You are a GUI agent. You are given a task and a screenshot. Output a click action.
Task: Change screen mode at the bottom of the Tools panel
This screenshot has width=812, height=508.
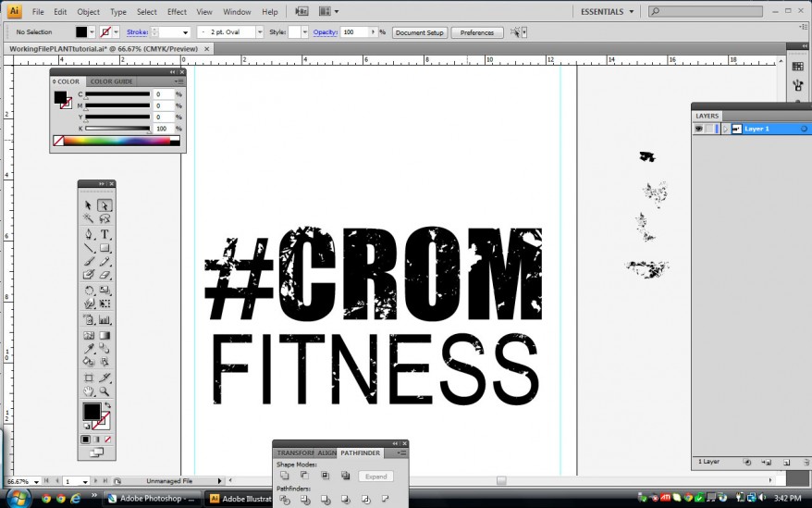(x=96, y=452)
